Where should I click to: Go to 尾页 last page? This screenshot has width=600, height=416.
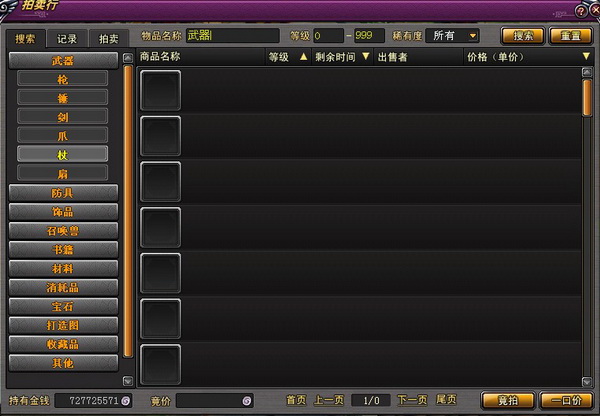(x=446, y=400)
